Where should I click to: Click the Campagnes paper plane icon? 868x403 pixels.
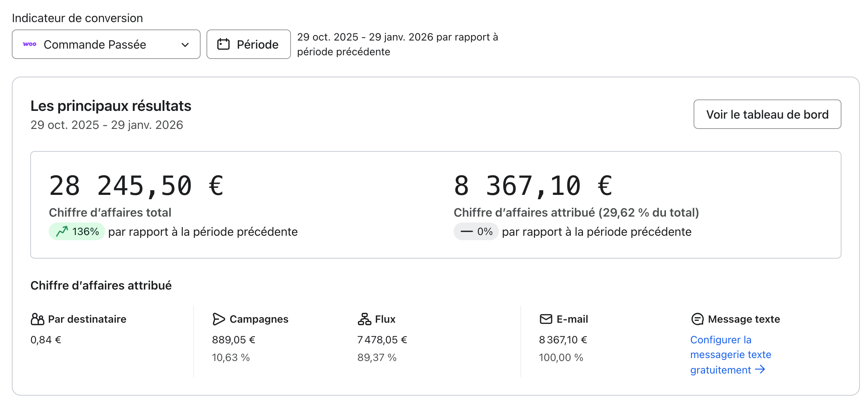[218, 319]
